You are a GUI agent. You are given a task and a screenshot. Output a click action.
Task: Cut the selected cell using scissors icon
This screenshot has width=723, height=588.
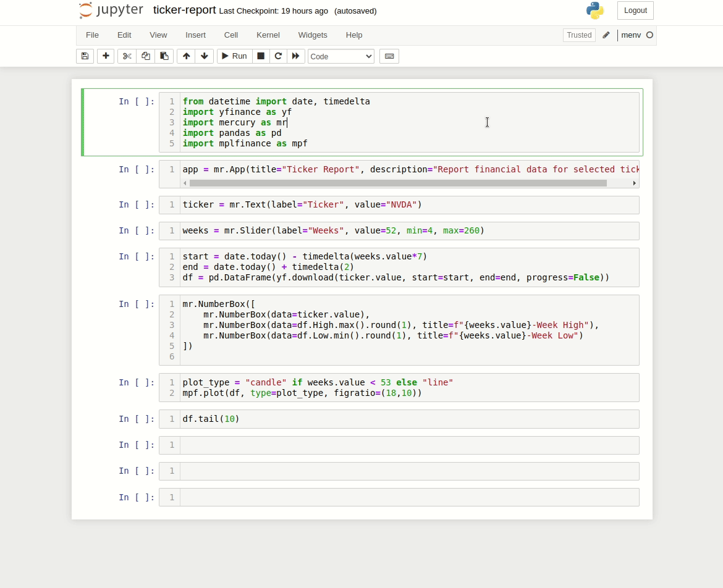(127, 56)
